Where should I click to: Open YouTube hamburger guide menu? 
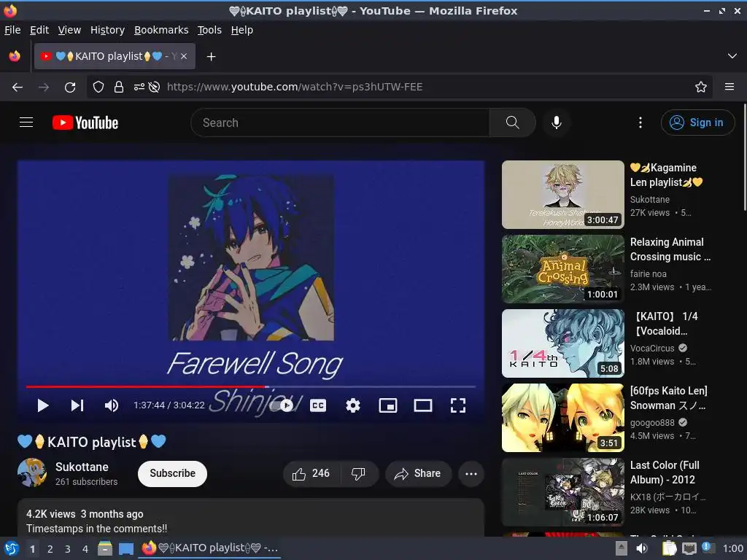coord(26,122)
